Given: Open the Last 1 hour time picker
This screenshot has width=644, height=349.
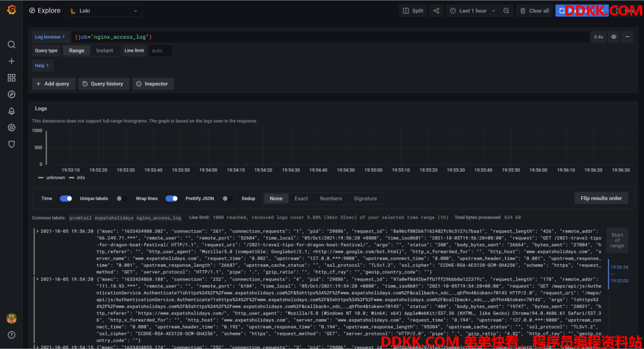Looking at the screenshot, I should tap(473, 11).
